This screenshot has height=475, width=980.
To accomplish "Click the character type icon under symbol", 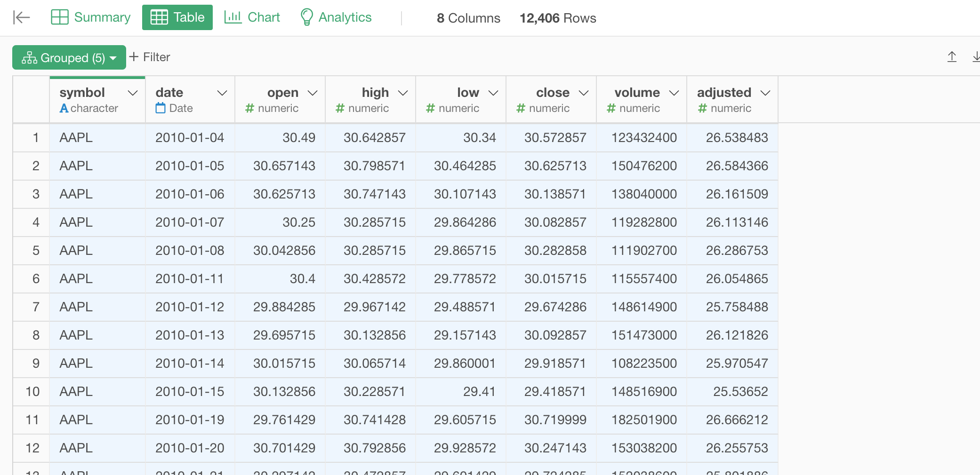I will [64, 108].
